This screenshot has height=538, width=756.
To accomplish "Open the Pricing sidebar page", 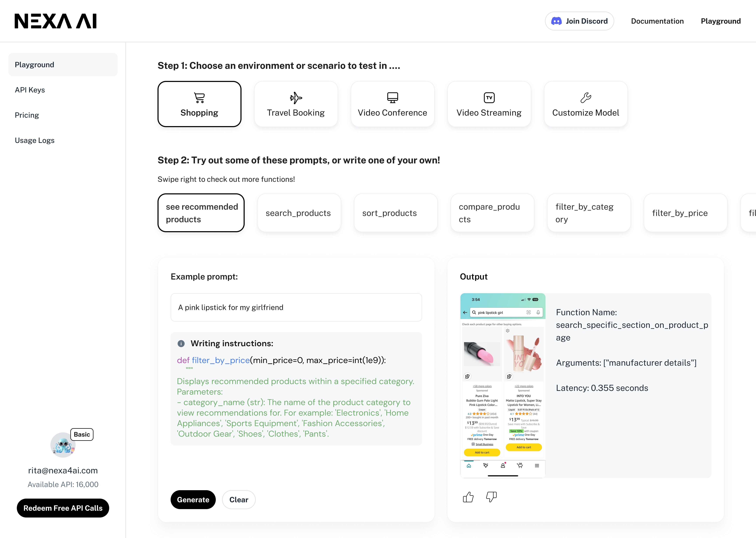I will (x=27, y=115).
